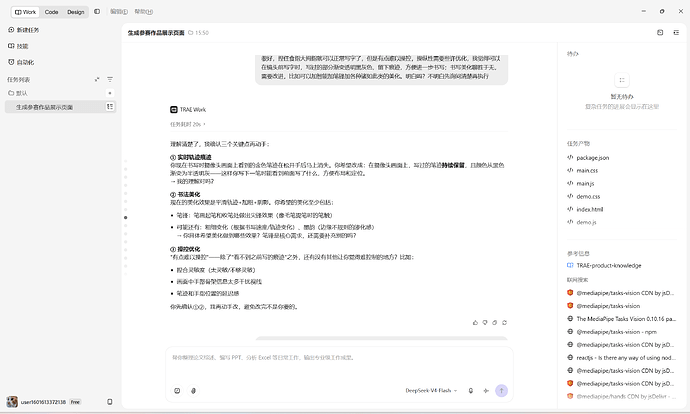Screen dimensions: 690x414
Task: Copy the assistant reply
Action: [495, 322]
